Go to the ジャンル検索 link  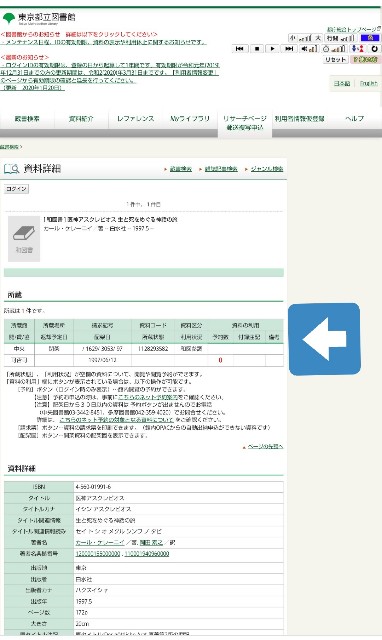click(x=267, y=169)
